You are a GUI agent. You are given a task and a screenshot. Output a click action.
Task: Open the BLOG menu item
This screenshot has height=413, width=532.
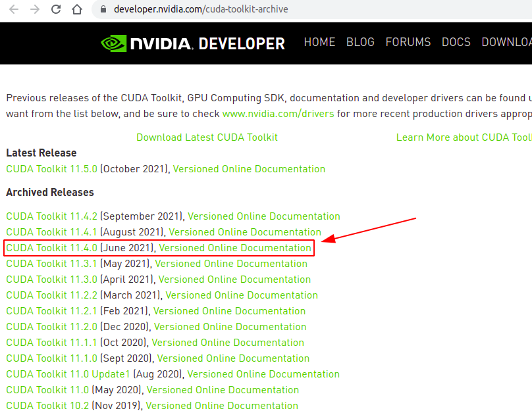(x=360, y=42)
